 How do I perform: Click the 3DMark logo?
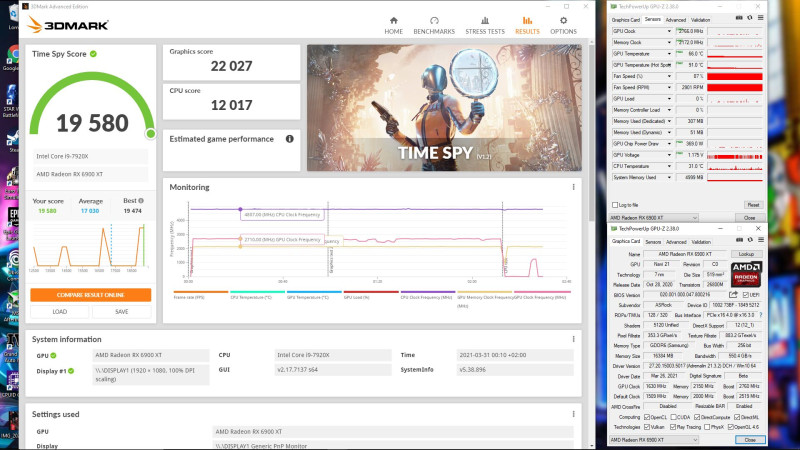pyautogui.click(x=67, y=24)
